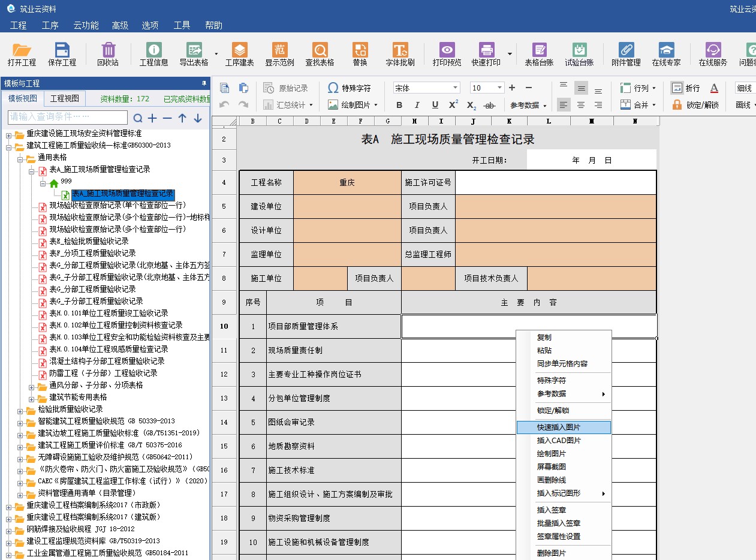Open the 工序 menu

point(50,25)
